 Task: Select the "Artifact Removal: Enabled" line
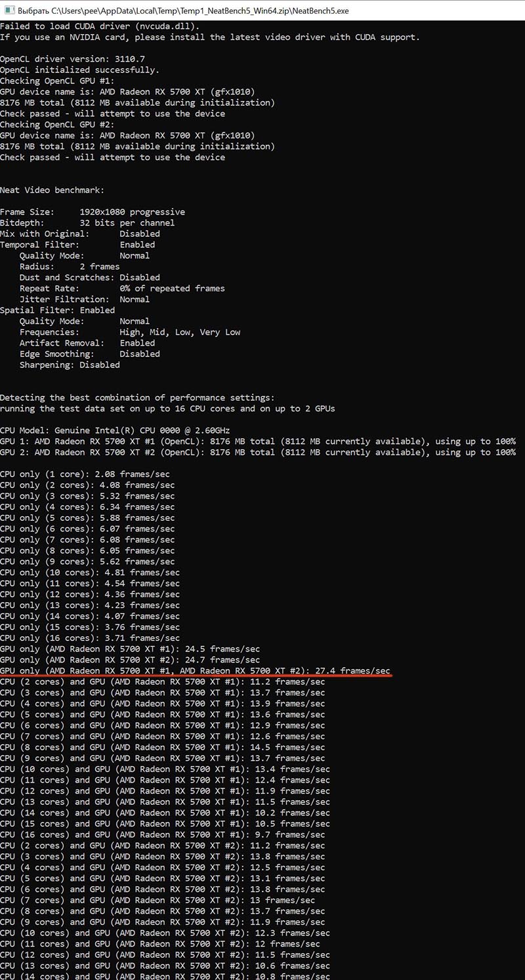[x=87, y=343]
